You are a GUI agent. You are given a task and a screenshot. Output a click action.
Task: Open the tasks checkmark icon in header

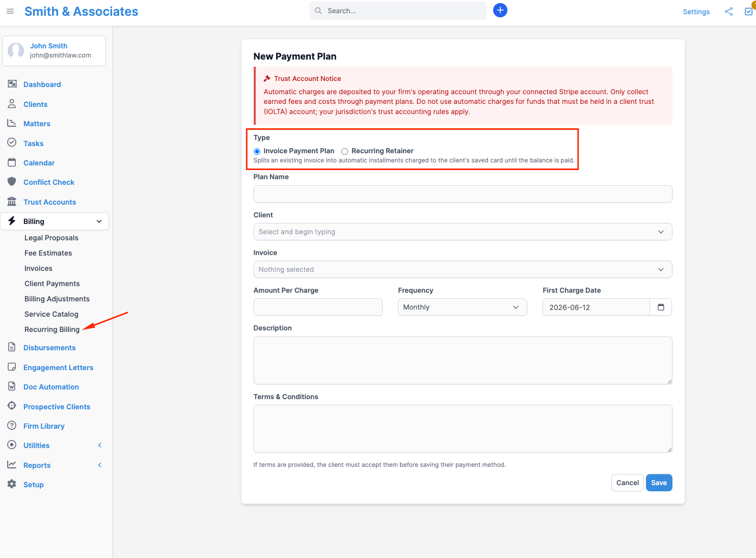coord(749,11)
